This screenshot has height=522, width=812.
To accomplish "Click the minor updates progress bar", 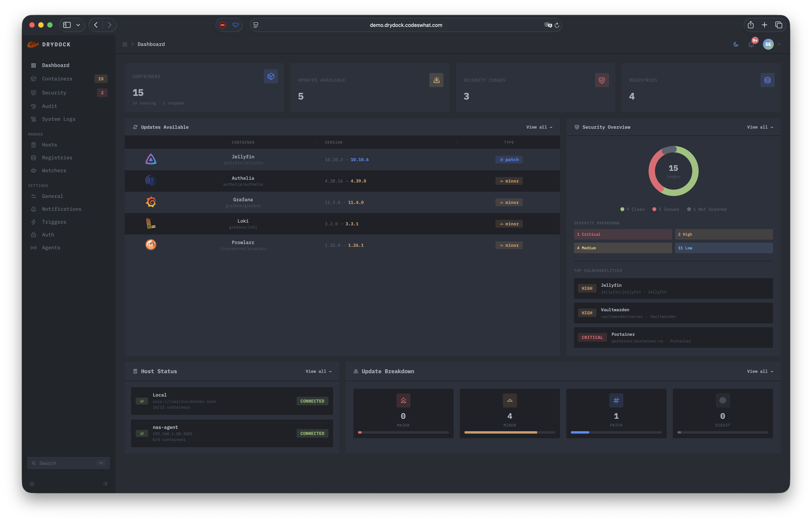I will coord(509,432).
